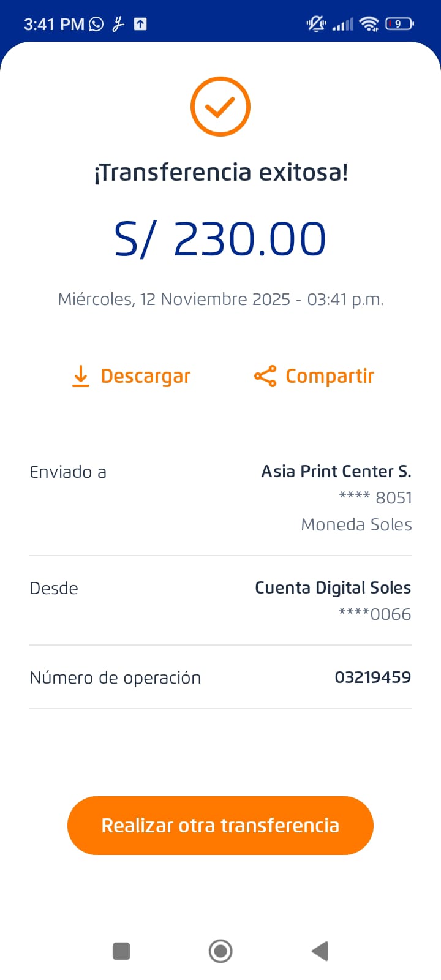Select the operation number 03219459
The width and height of the screenshot is (441, 980).
pyautogui.click(x=372, y=677)
